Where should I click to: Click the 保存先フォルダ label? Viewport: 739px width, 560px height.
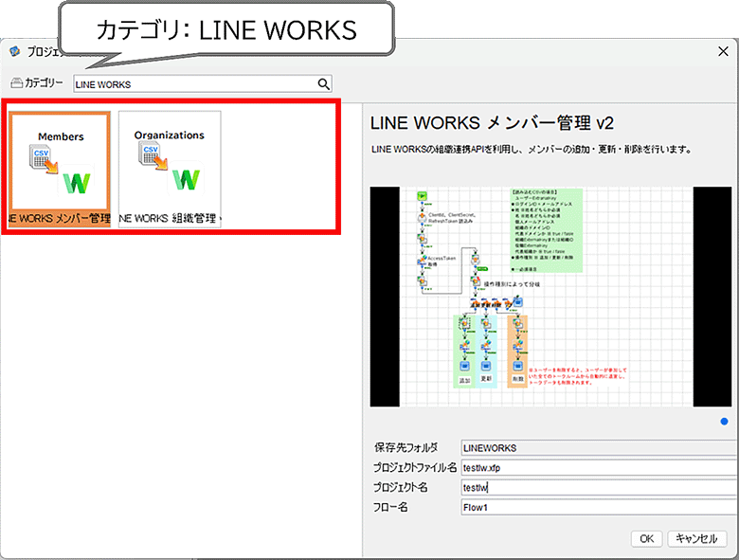(x=406, y=447)
